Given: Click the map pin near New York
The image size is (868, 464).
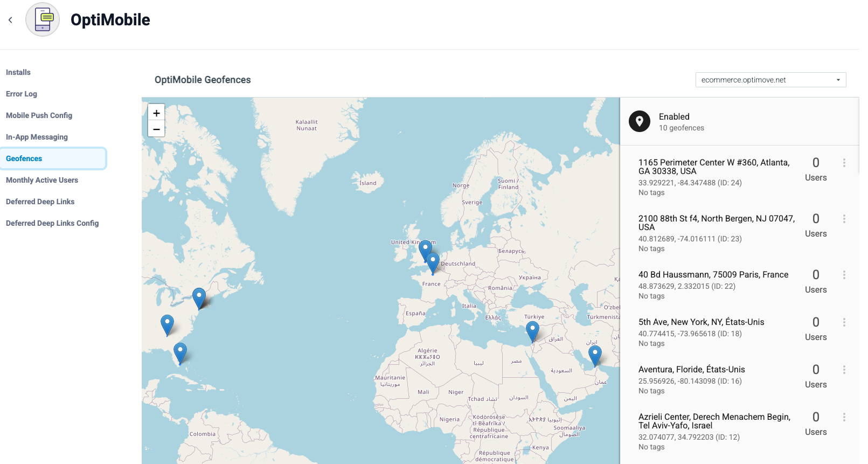Looking at the screenshot, I should click(199, 298).
